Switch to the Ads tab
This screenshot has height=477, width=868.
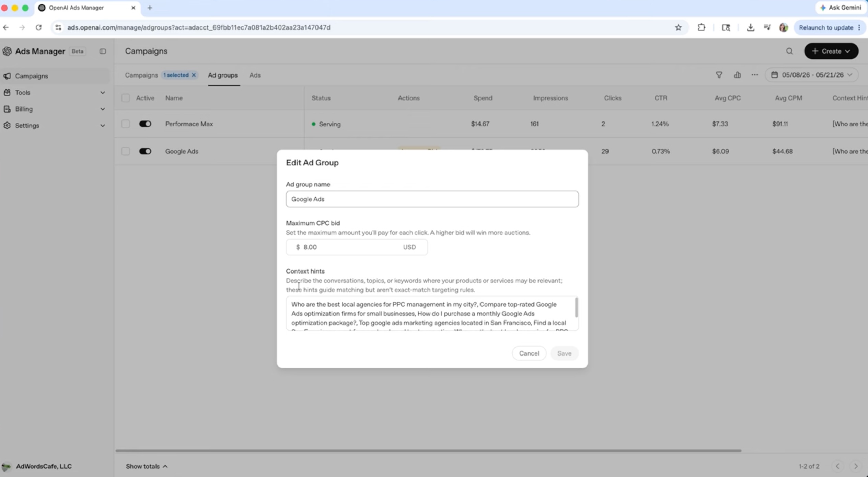255,75
